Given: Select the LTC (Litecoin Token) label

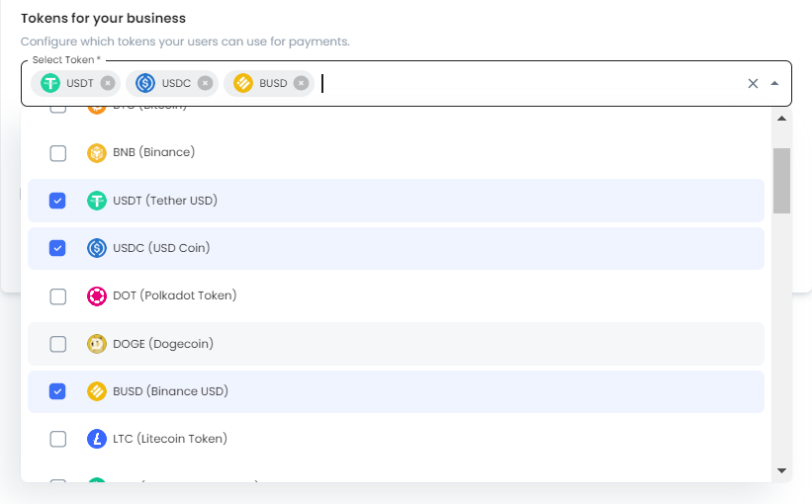Looking at the screenshot, I should pos(170,439).
